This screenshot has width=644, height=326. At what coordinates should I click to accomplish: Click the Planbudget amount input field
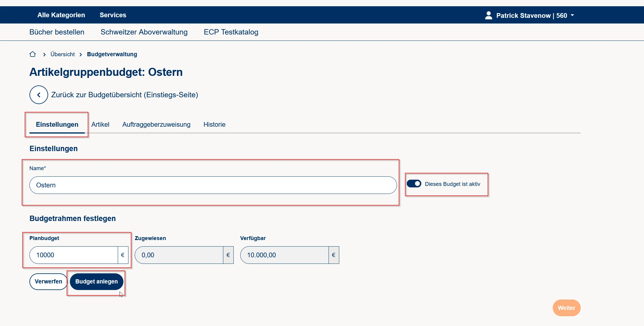[x=74, y=255]
